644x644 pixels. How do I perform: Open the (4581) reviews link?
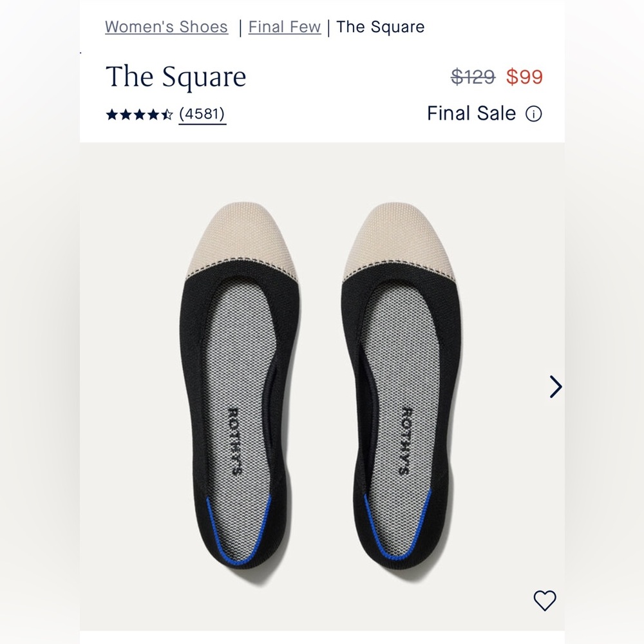coord(202,114)
